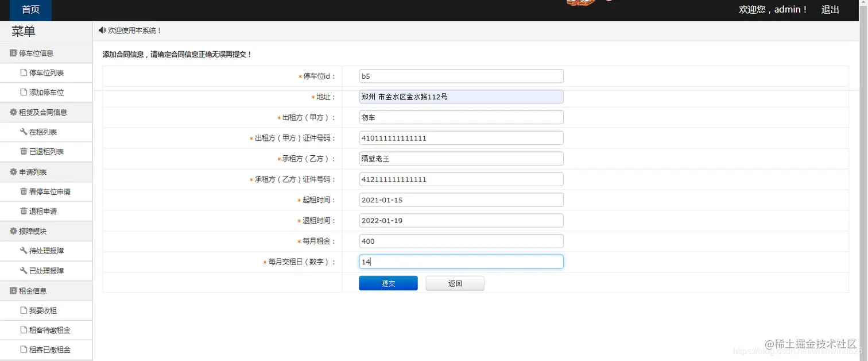Click the 承租方（乙方） name field
The image size is (868, 361).
click(x=461, y=159)
